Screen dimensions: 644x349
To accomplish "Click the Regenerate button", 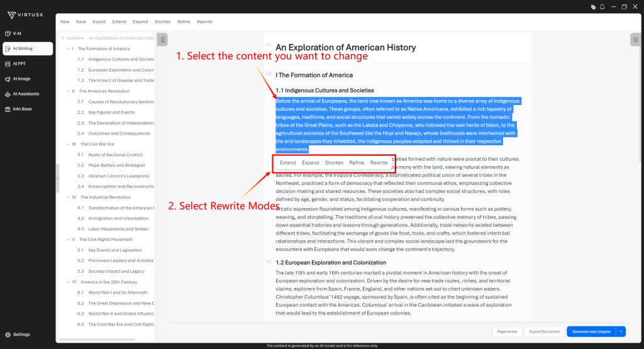I will 507,331.
